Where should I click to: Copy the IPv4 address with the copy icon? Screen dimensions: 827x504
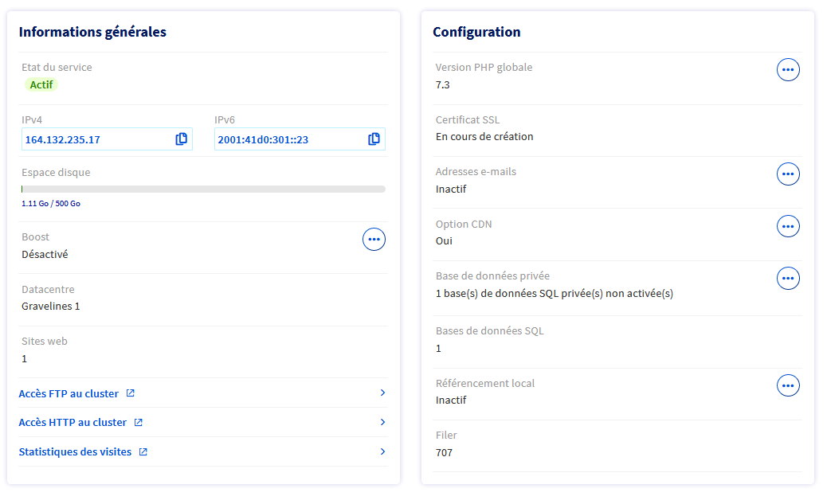point(182,139)
